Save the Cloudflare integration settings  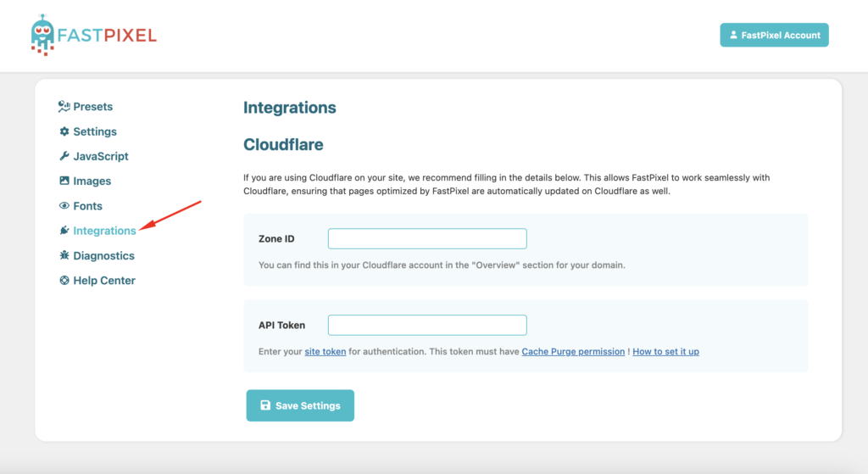(x=300, y=405)
